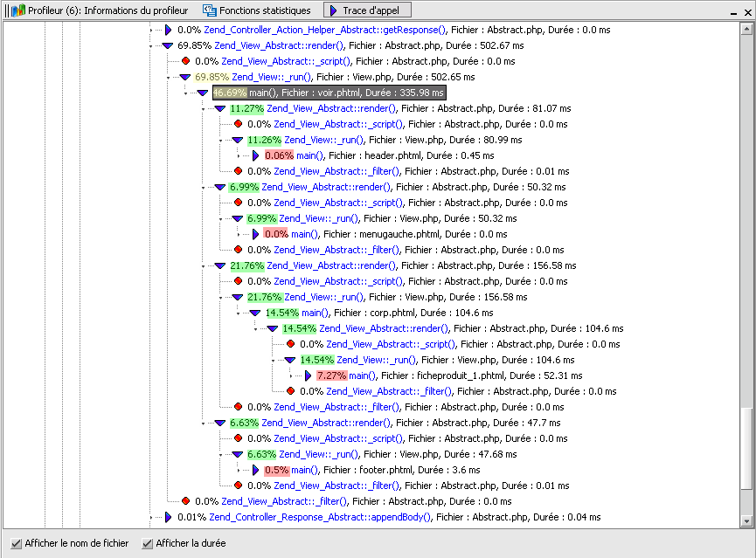Toggle Afficher le nom de fichier checkbox
756x558 pixels.
pyautogui.click(x=17, y=543)
